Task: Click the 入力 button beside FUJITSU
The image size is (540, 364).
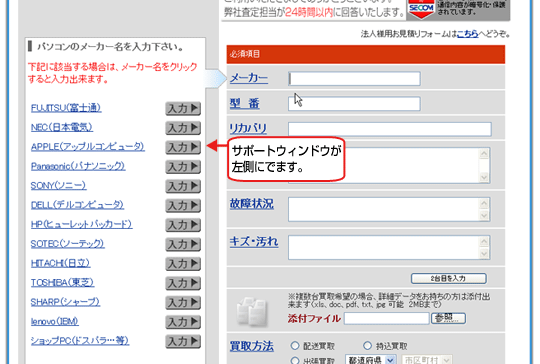Action: pyautogui.click(x=183, y=108)
